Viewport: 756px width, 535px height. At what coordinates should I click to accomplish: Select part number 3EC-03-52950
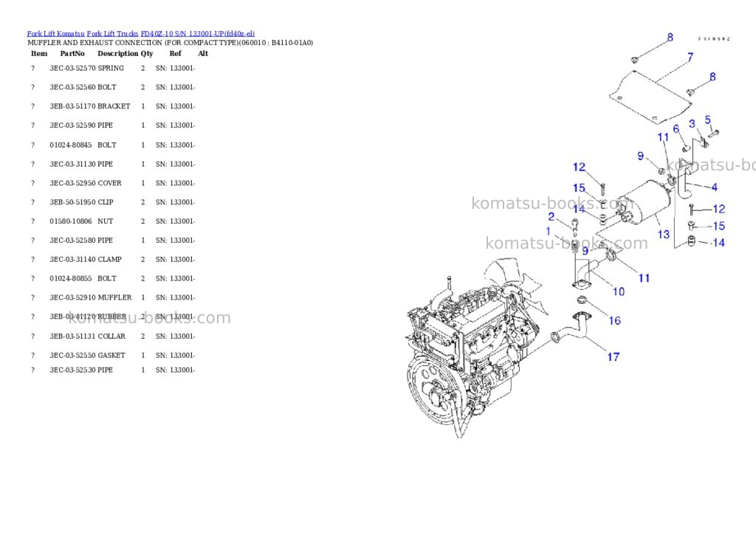[x=72, y=183]
